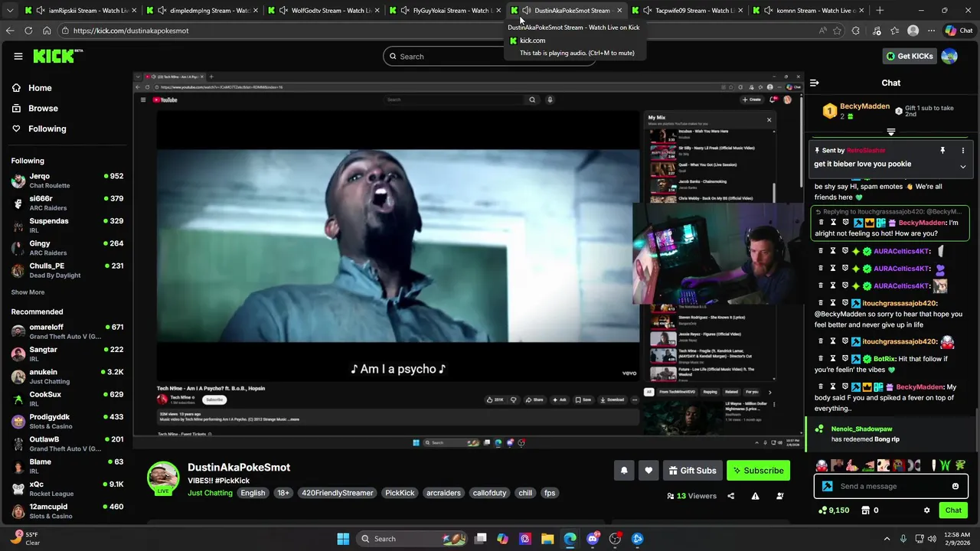
Task: Go to Home in sidebar
Action: 32,88
